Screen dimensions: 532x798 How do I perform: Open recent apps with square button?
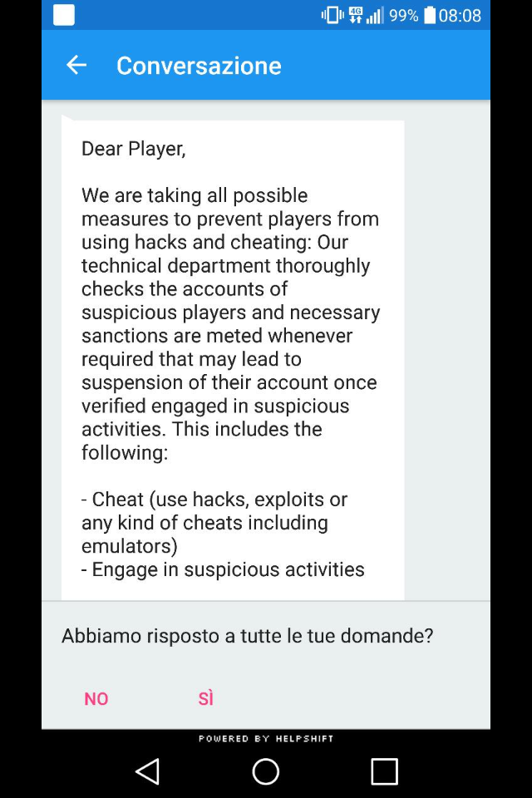384,771
